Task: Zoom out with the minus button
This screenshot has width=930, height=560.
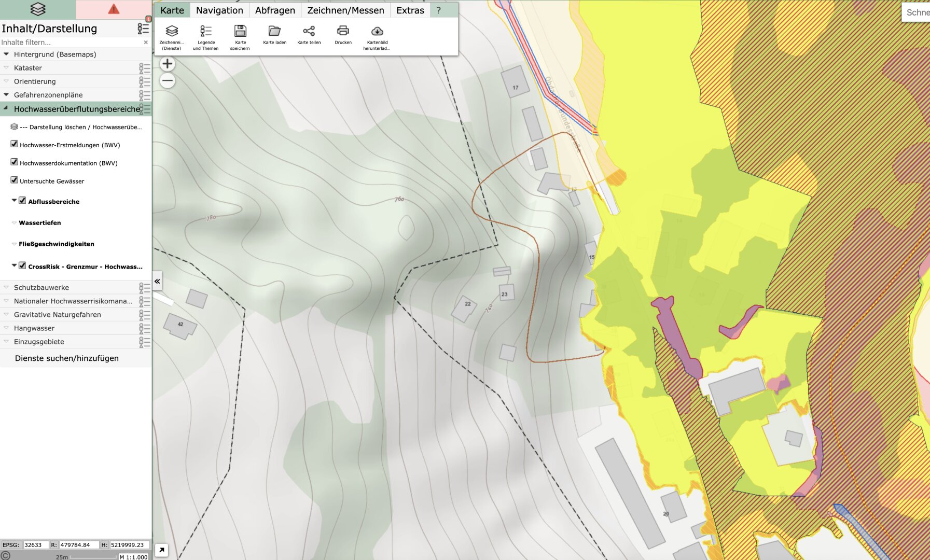Action: click(167, 80)
